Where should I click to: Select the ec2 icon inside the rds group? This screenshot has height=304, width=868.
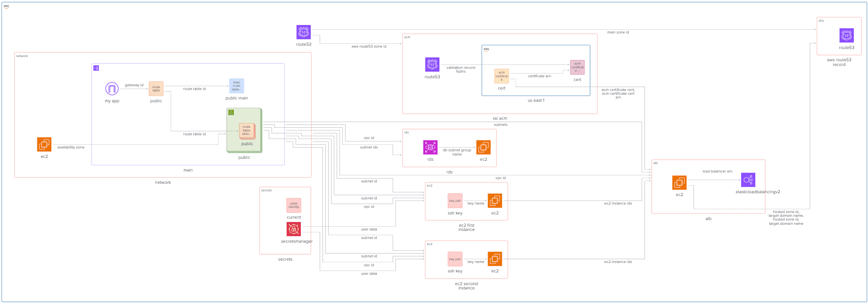(x=483, y=148)
